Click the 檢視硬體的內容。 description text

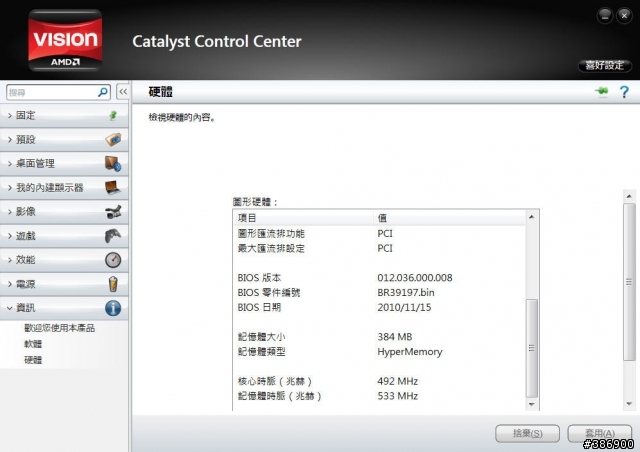182,118
